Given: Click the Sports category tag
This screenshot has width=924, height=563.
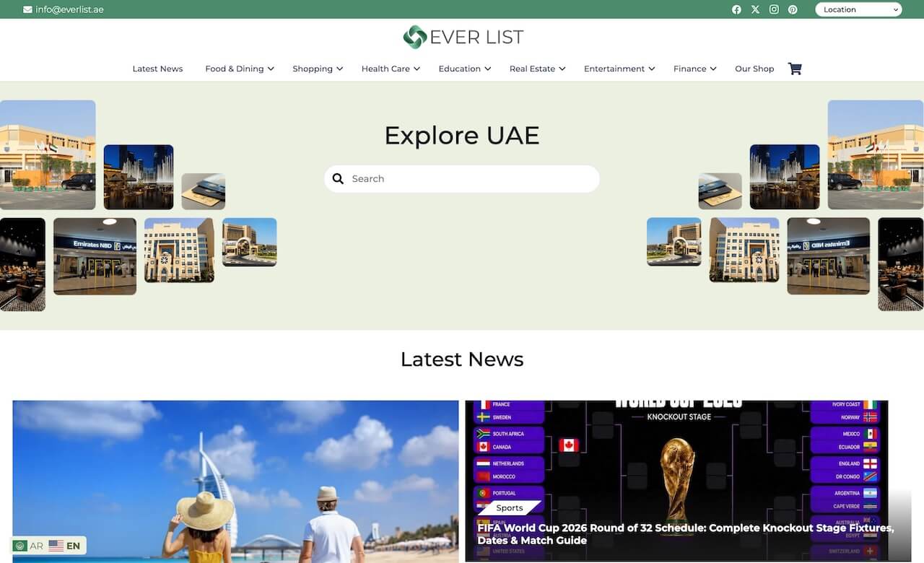Looking at the screenshot, I should [510, 508].
